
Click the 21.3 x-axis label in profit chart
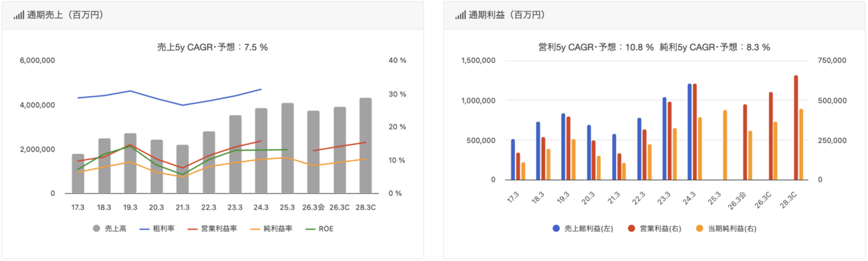pos(614,197)
